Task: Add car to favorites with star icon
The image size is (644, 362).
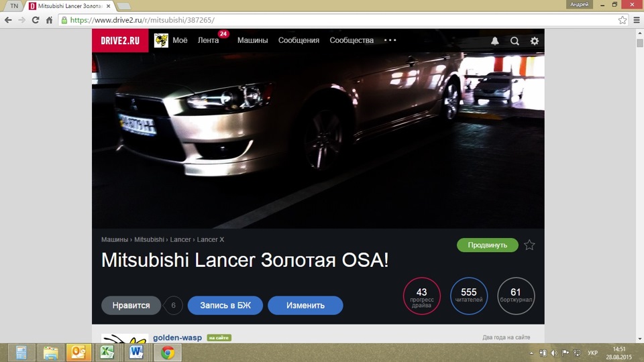Action: [529, 245]
